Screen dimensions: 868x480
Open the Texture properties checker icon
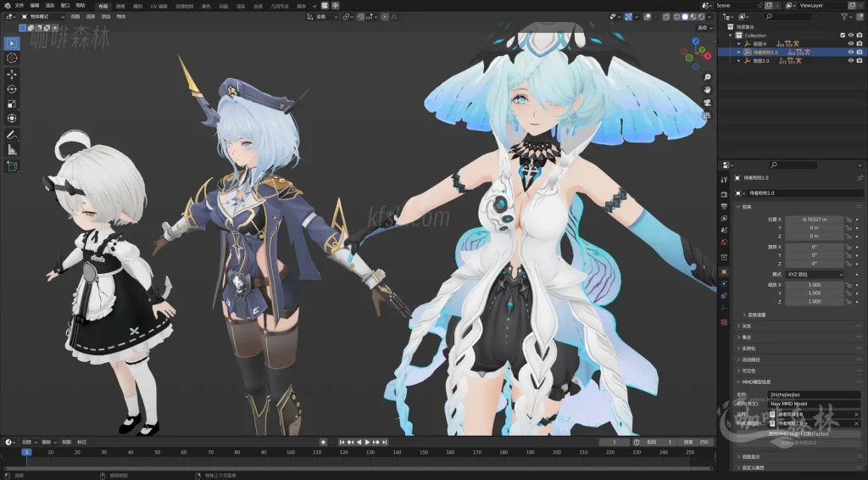coord(724,321)
